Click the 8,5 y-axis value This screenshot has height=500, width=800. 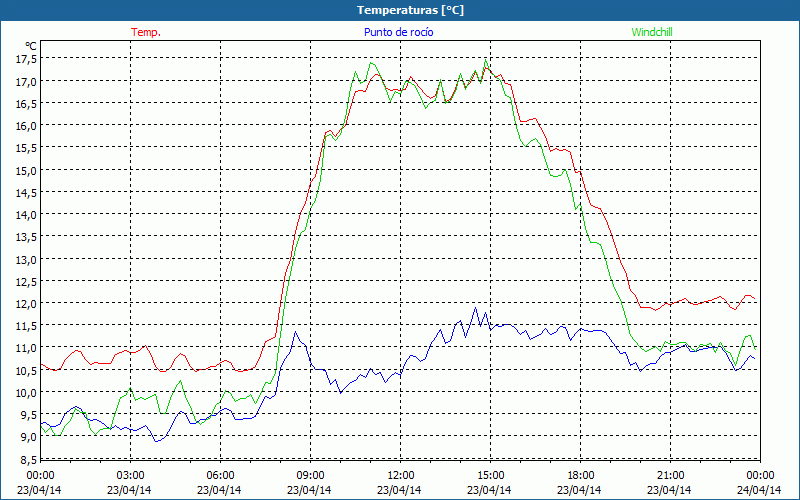(x=29, y=459)
